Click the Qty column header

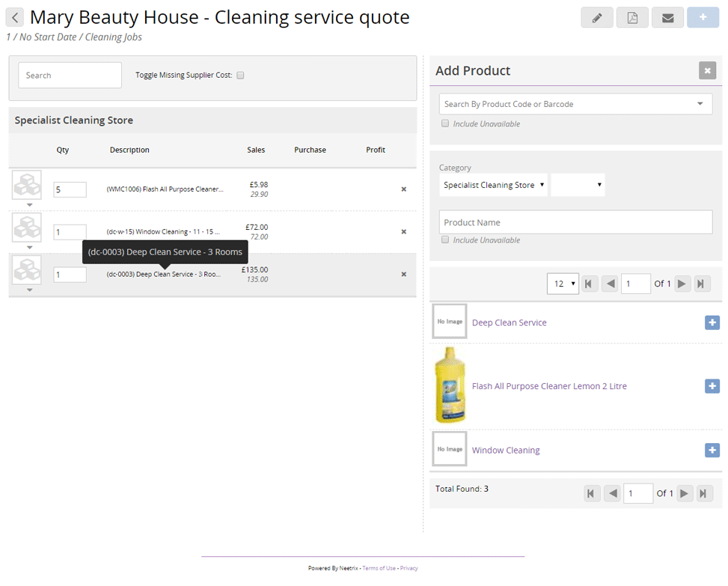(x=63, y=150)
